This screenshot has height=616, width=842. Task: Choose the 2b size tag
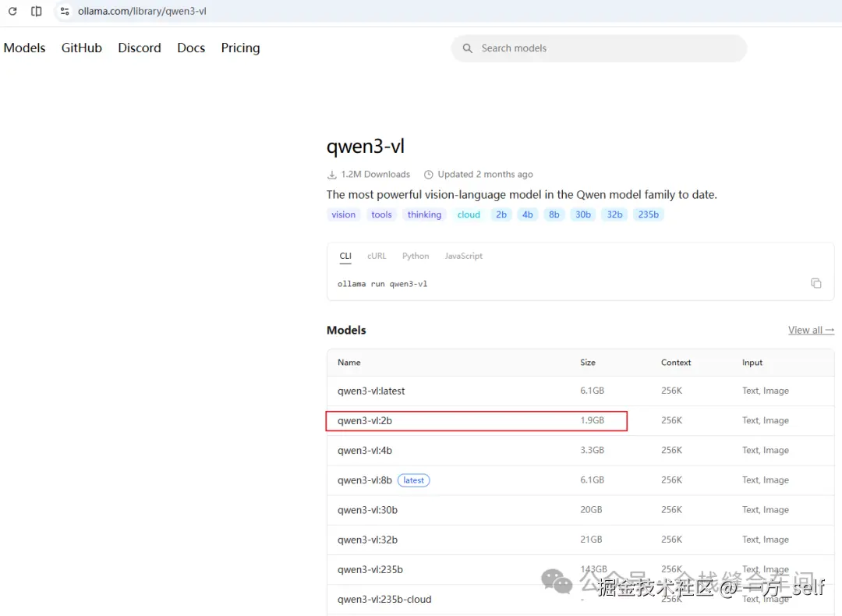click(501, 214)
